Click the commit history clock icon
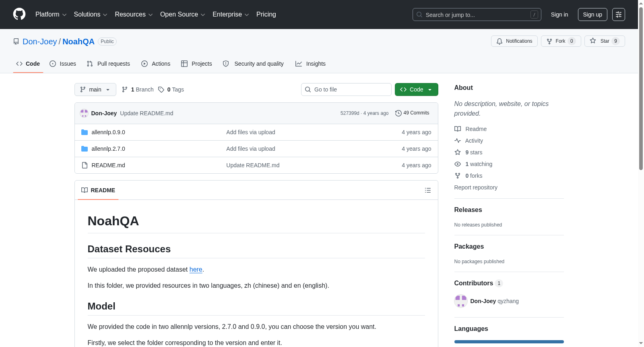 click(x=398, y=113)
